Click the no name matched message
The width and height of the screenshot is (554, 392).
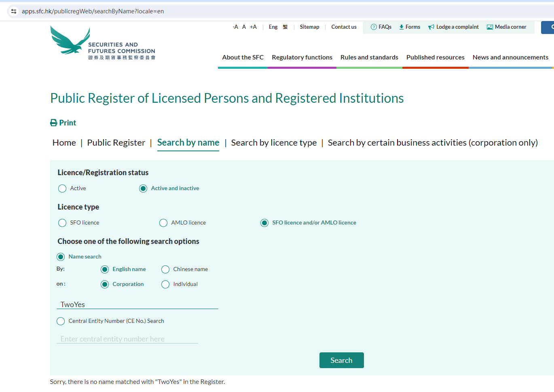click(x=137, y=382)
